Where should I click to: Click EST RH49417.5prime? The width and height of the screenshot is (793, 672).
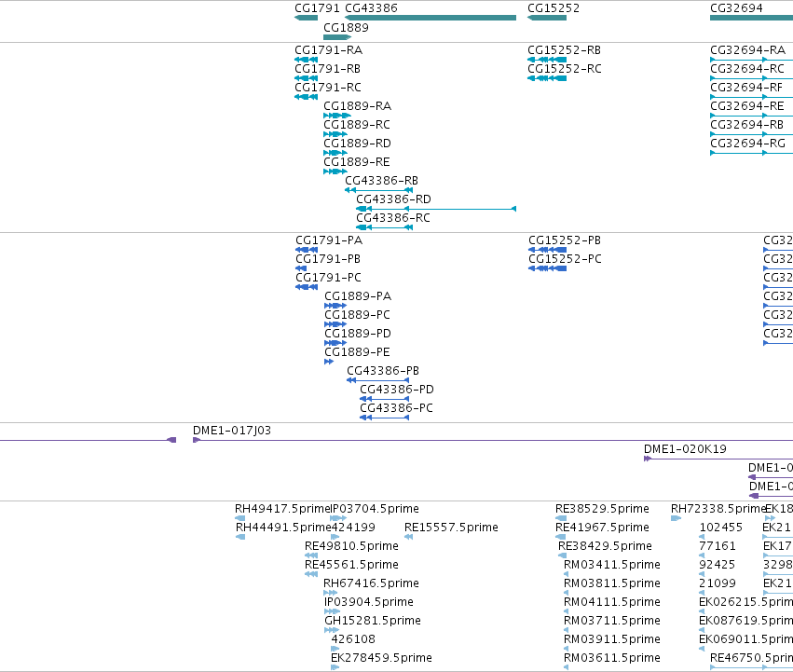[x=240, y=518]
